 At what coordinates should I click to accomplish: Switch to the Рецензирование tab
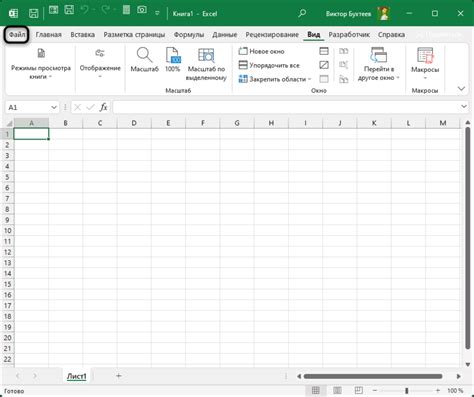[x=272, y=35]
